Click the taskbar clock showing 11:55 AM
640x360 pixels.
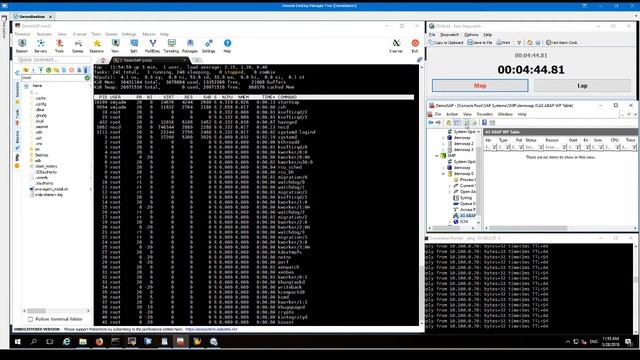click(611, 342)
